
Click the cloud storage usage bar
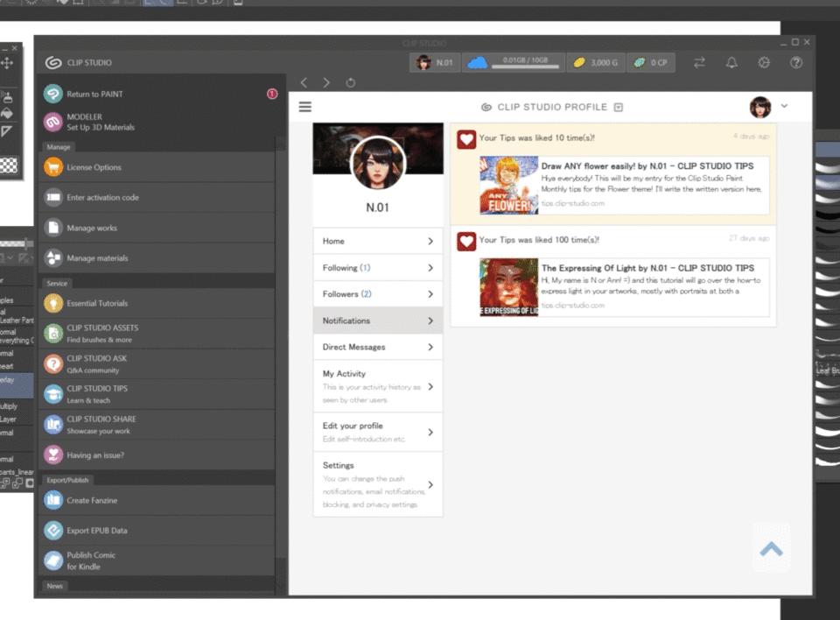pos(525,67)
